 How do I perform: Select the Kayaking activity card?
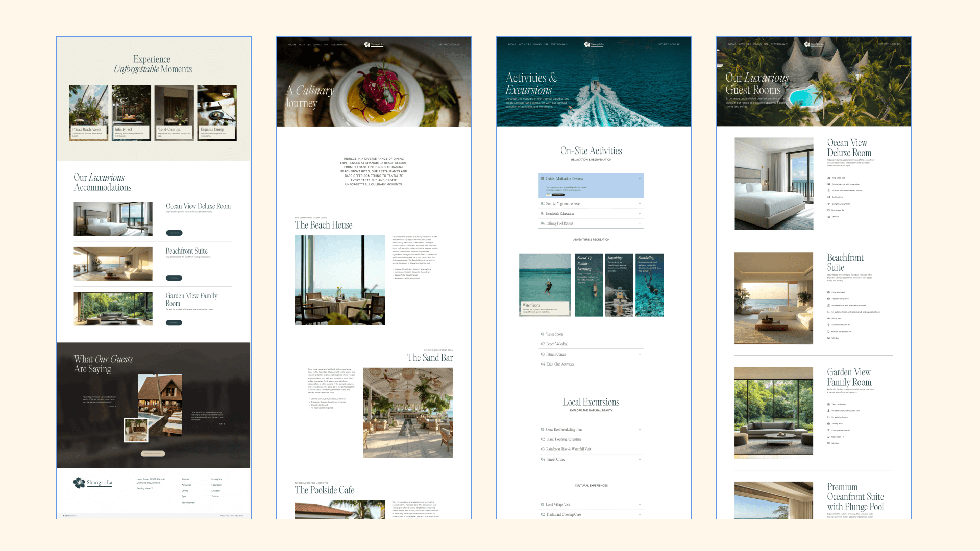(x=619, y=285)
